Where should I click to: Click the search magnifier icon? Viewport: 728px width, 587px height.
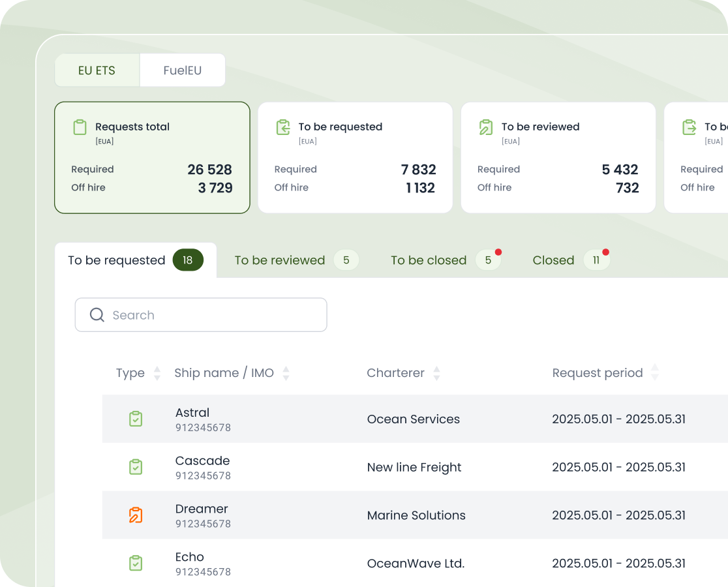pos(97,315)
